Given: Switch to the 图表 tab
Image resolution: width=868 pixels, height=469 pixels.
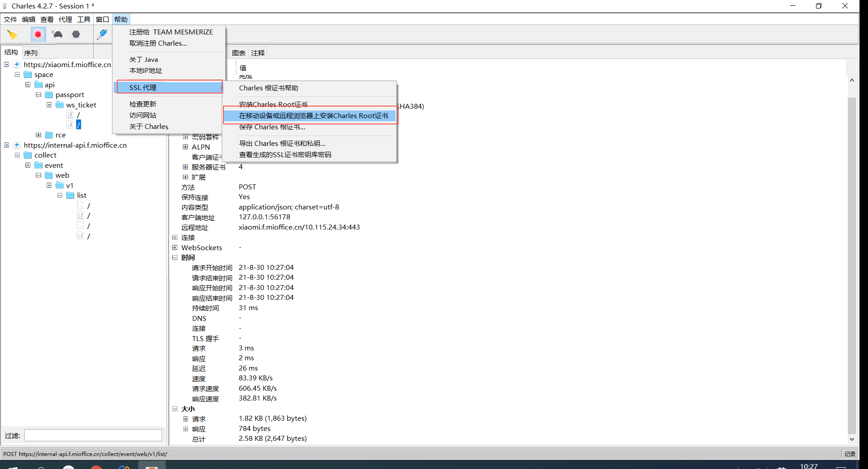Looking at the screenshot, I should coord(239,53).
